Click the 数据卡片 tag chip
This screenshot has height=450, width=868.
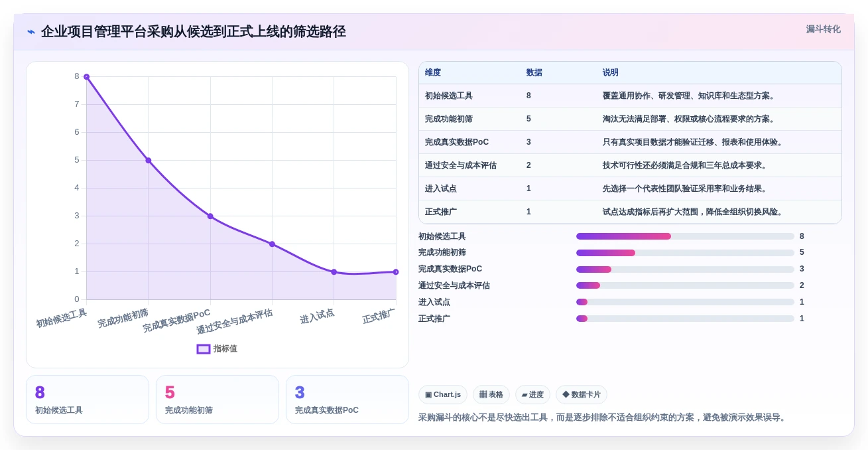point(582,394)
